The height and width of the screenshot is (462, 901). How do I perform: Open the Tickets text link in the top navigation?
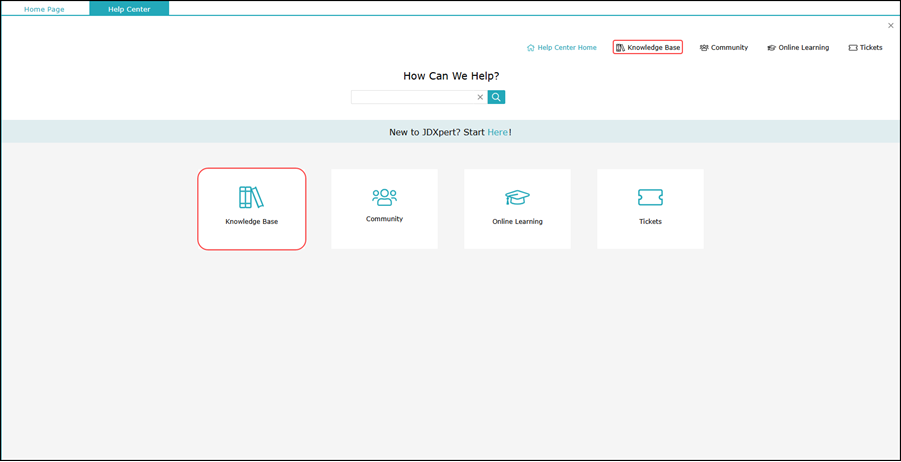[x=871, y=48]
